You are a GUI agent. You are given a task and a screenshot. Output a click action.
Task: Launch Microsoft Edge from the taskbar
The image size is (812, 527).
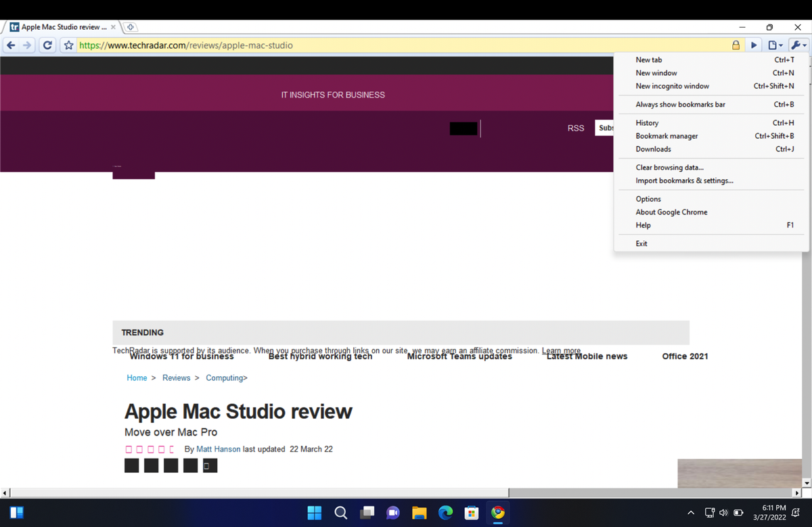[x=445, y=513]
